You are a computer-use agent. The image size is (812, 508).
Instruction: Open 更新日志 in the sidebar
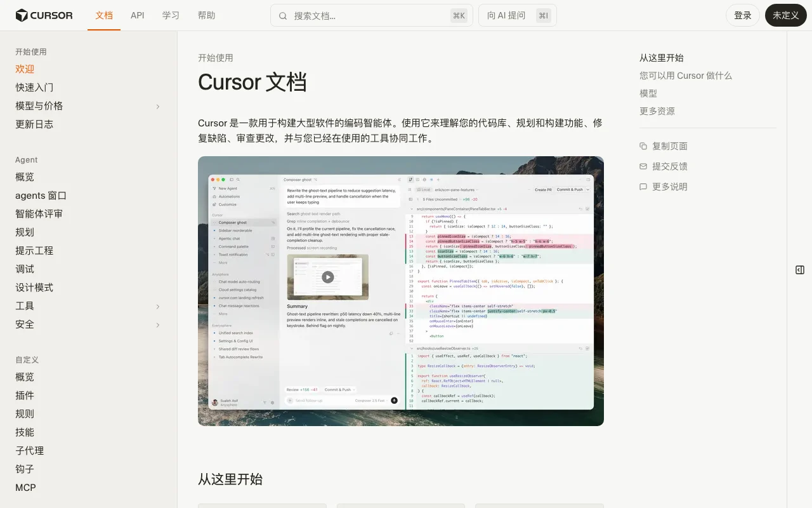(x=34, y=124)
